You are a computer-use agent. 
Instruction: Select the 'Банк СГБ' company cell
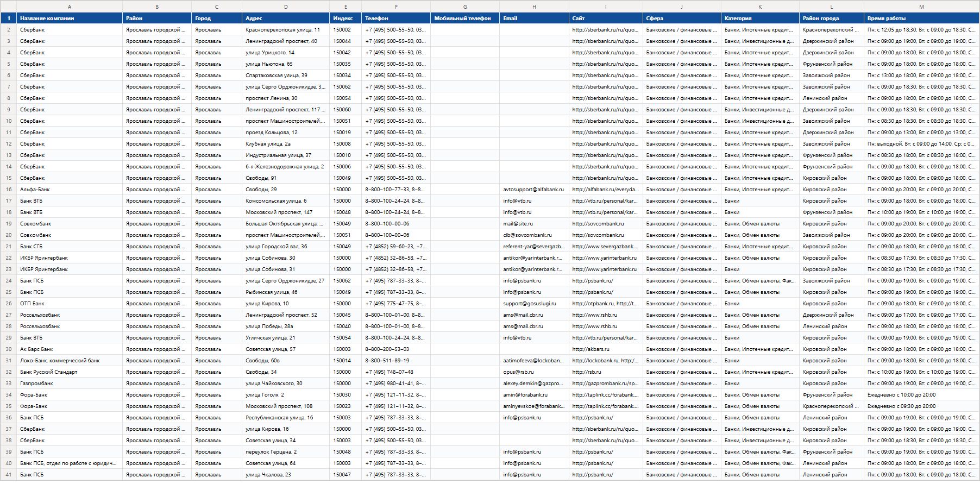pos(70,247)
